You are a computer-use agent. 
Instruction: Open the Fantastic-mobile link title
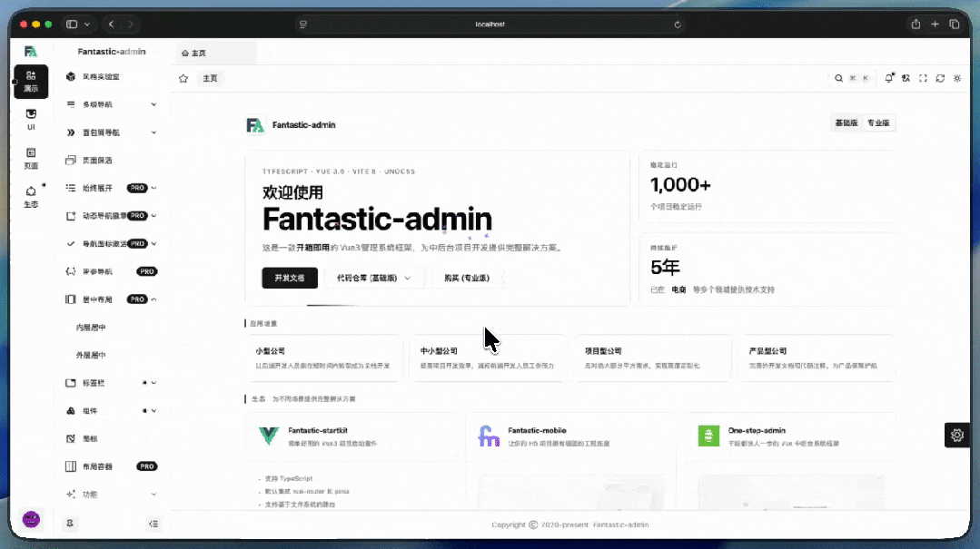pos(537,430)
